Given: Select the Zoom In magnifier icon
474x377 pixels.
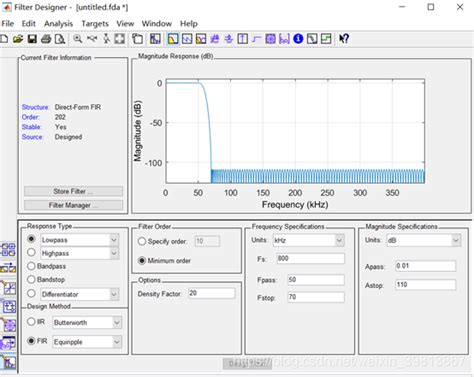Looking at the screenshot, I should (78, 39).
